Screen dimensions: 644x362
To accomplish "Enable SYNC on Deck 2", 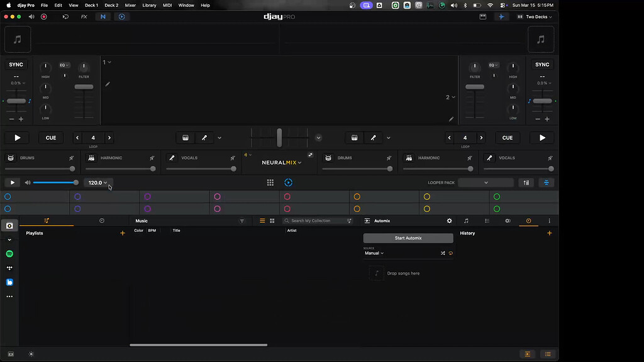I will tap(542, 65).
